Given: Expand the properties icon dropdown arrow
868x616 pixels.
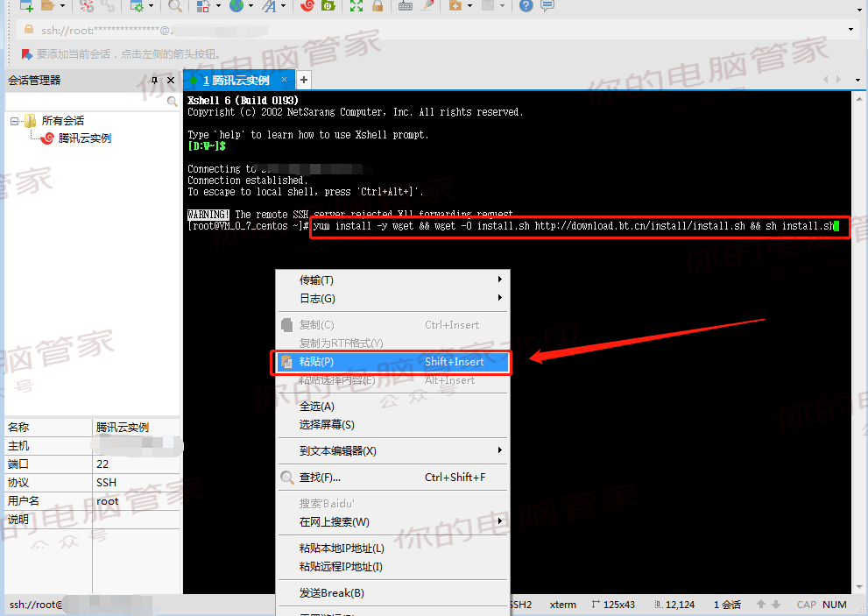Looking at the screenshot, I should pos(151,6).
